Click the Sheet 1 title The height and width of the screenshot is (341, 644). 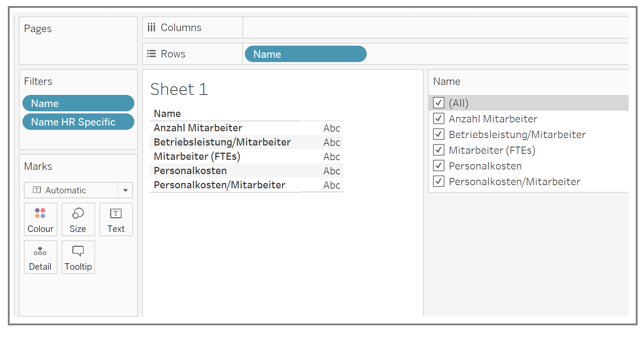click(x=179, y=89)
